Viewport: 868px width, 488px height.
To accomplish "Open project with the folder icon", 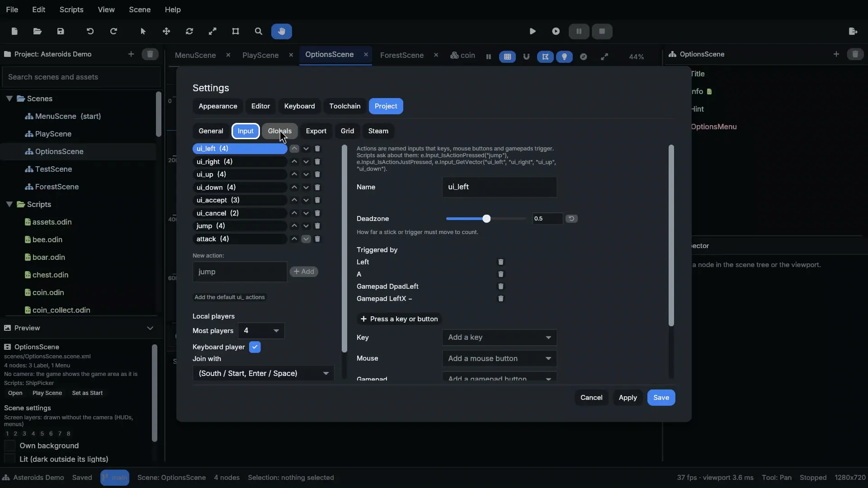I will click(38, 31).
